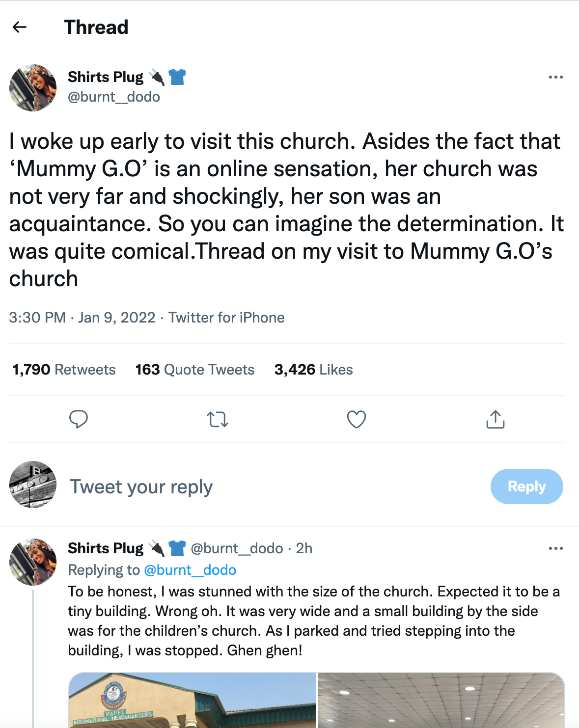
Task: Like the tweet with heart icon
Action: pos(357,419)
